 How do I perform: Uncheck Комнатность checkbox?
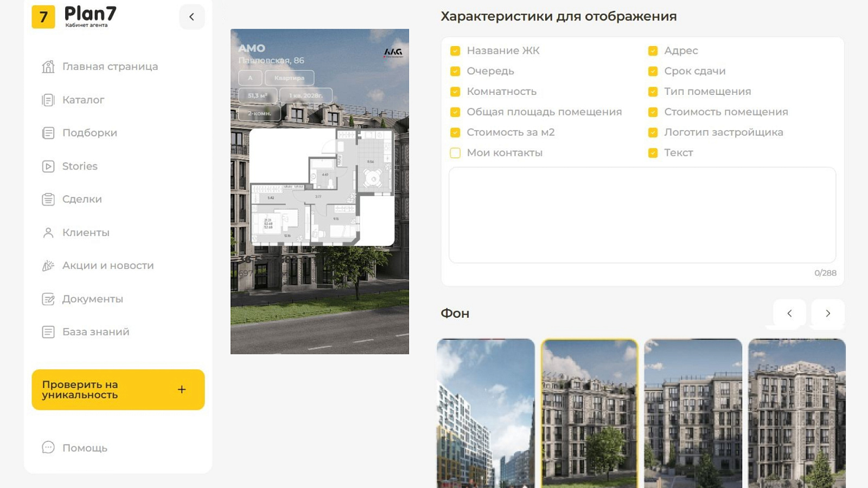coord(455,92)
